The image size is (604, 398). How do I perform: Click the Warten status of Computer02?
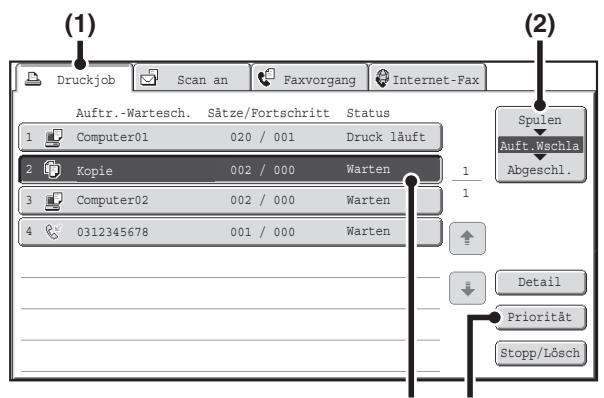[x=368, y=200]
